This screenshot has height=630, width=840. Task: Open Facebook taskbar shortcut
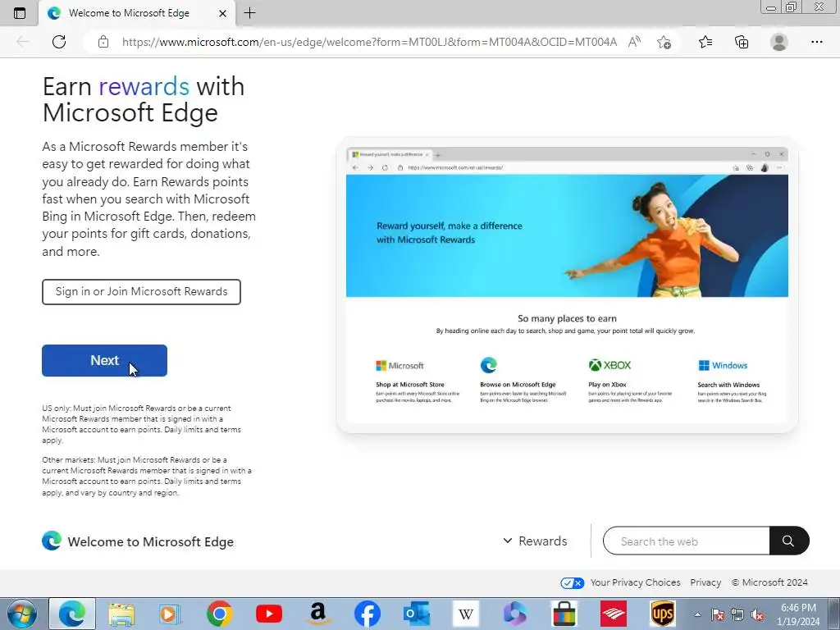(x=367, y=614)
